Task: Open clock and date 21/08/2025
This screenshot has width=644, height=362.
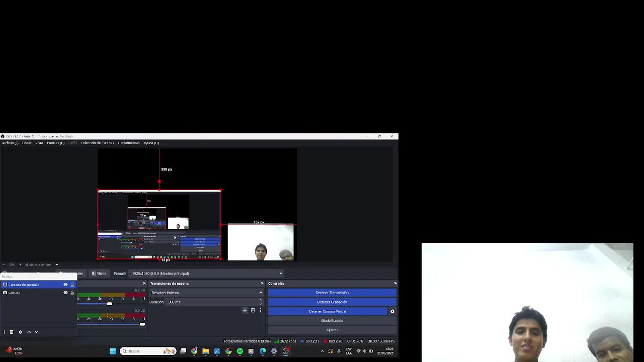Action: 386,351
